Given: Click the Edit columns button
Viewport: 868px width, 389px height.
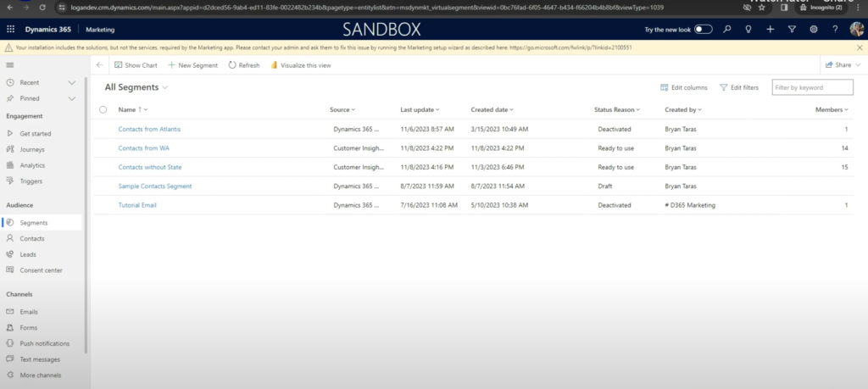Looking at the screenshot, I should pyautogui.click(x=683, y=87).
